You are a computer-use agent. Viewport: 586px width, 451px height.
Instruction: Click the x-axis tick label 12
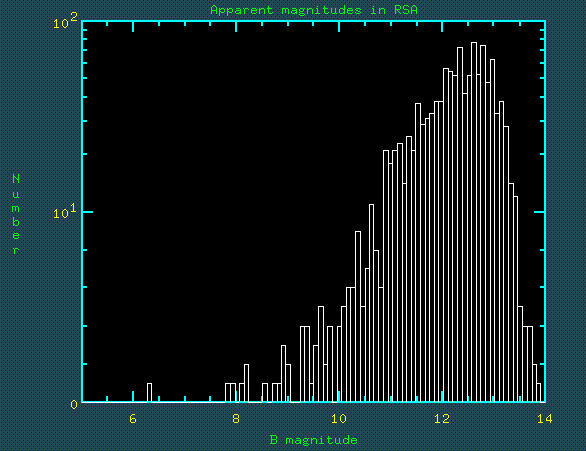click(x=442, y=419)
